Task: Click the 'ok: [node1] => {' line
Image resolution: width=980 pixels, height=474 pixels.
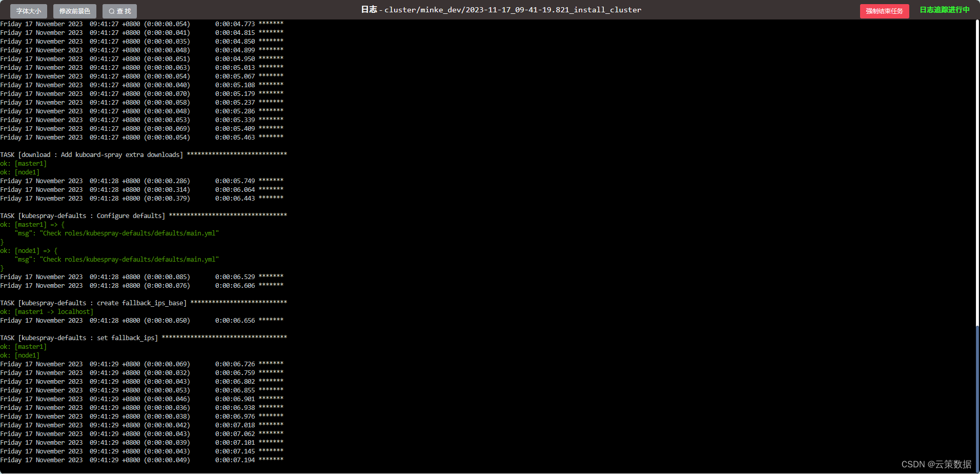Action: pyautogui.click(x=29, y=250)
